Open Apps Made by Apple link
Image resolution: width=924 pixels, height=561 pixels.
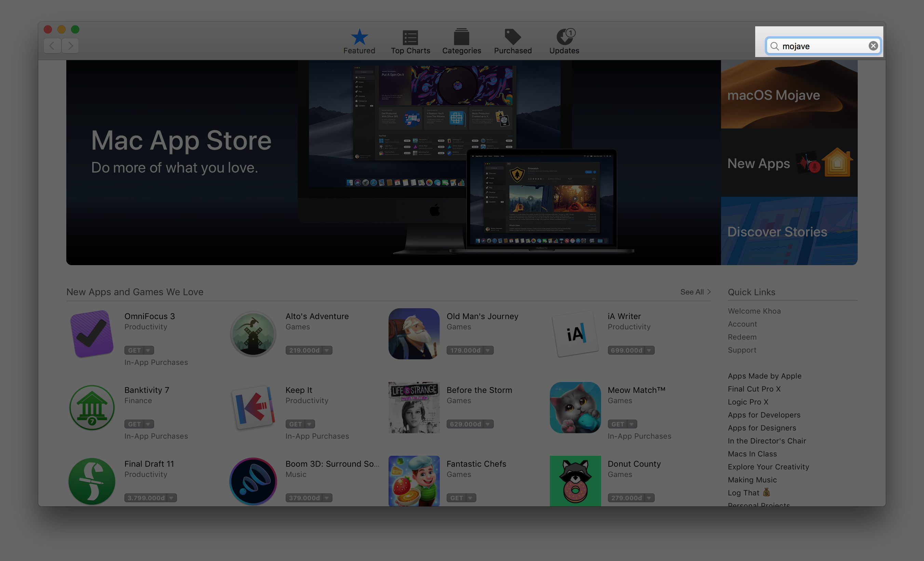tap(764, 376)
